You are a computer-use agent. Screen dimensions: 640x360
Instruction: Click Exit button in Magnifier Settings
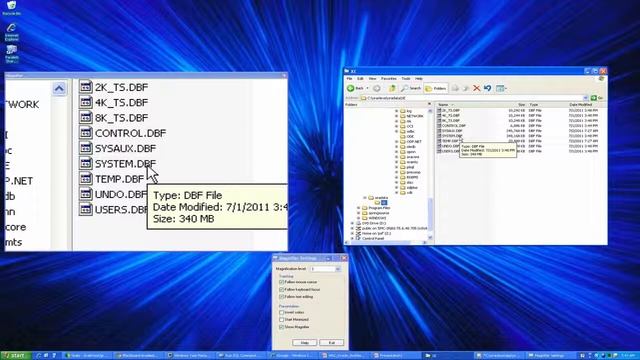coord(331,342)
